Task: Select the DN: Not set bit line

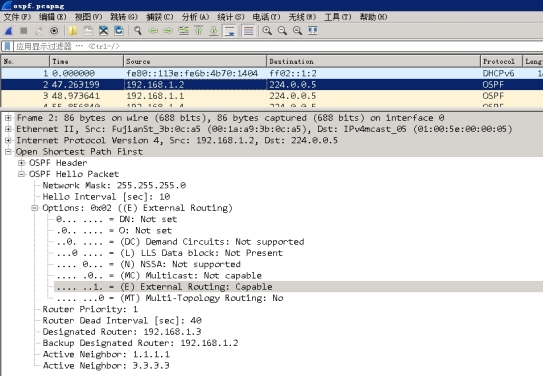Action: click(x=116, y=219)
